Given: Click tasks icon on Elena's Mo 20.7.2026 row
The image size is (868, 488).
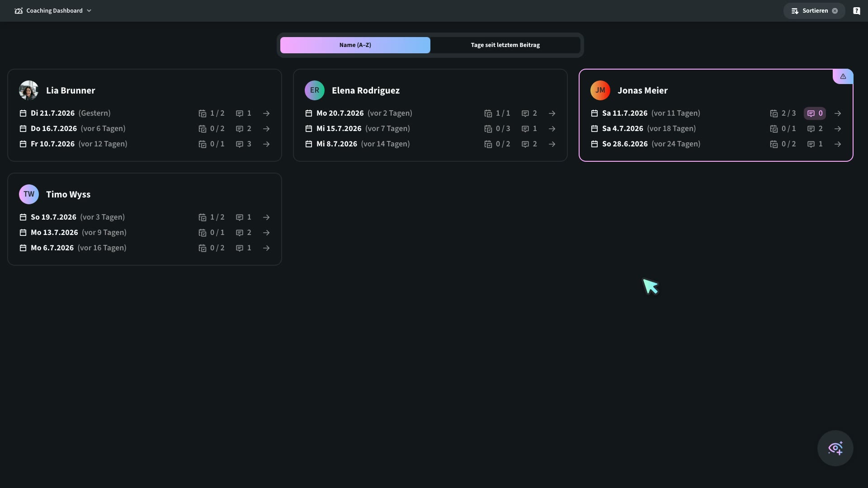Looking at the screenshot, I should click(x=488, y=113).
